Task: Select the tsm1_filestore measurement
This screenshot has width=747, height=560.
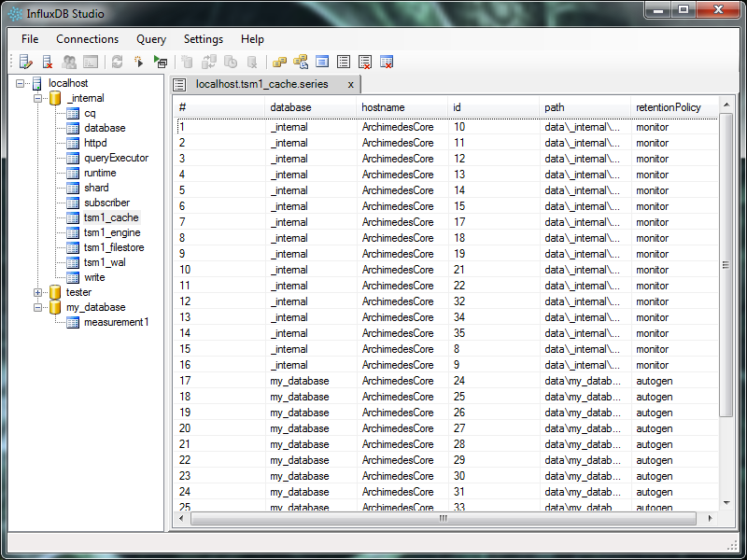Action: (x=114, y=247)
